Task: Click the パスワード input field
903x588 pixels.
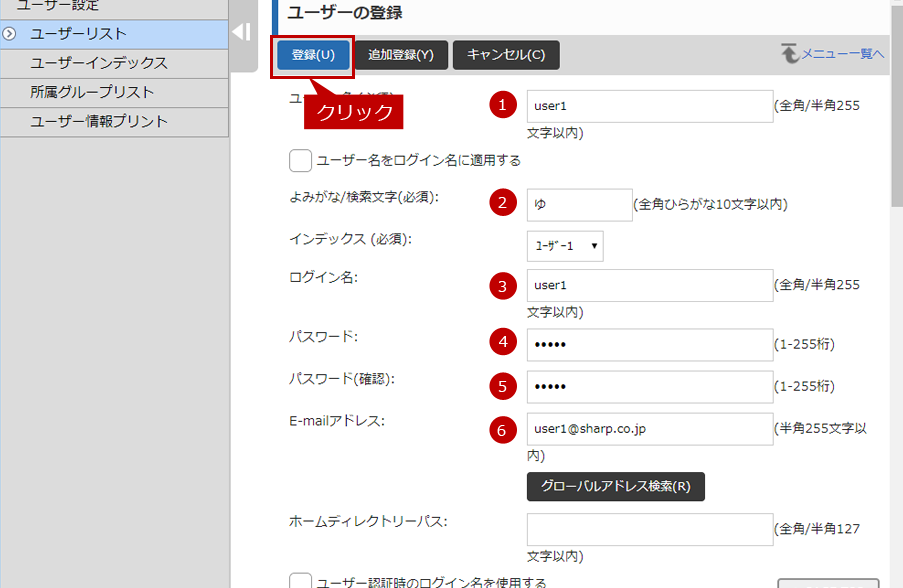Action: 650,344
